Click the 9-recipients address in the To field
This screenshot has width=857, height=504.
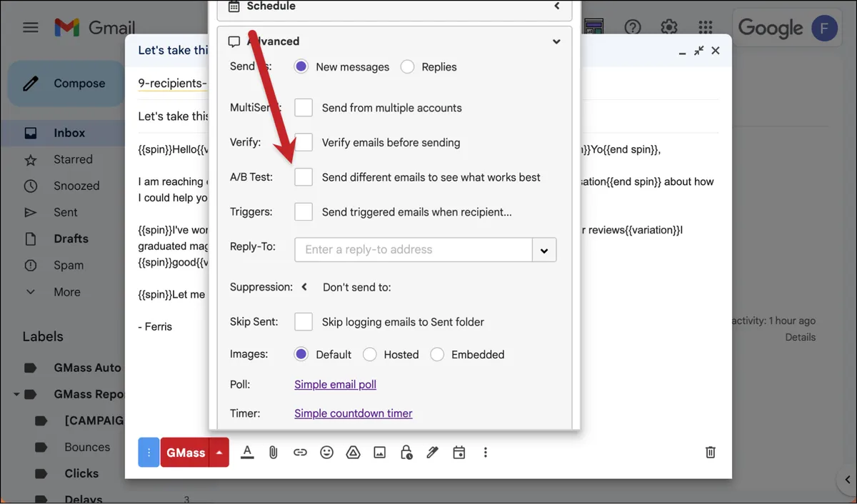(x=172, y=84)
